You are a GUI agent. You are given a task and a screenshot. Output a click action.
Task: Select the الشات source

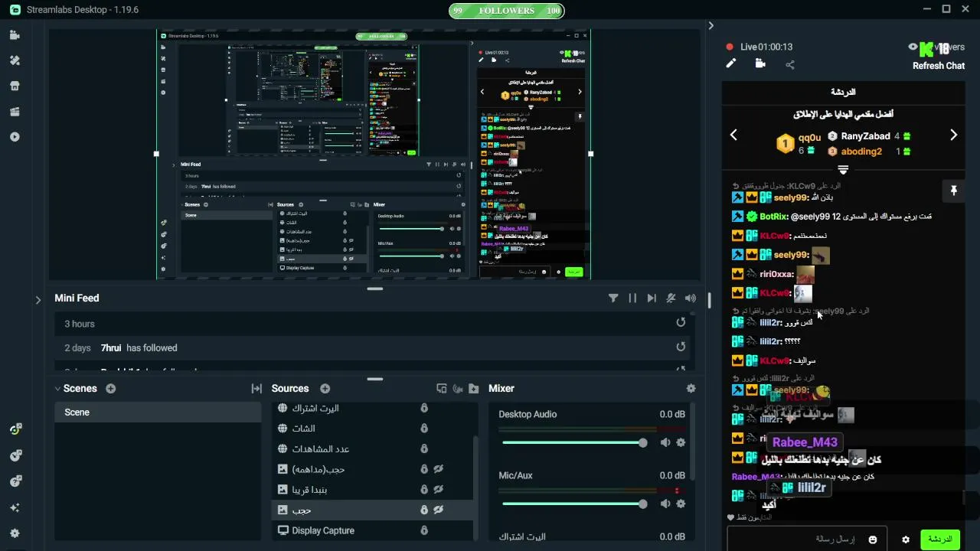tap(373, 429)
